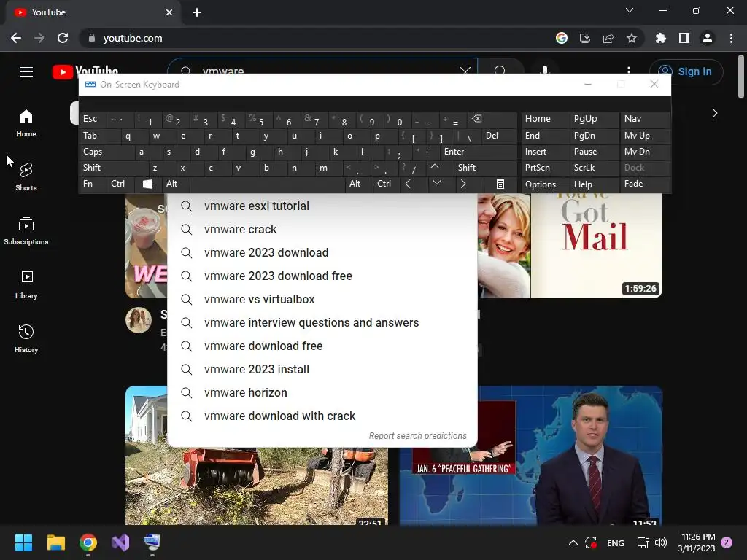Open Windows Start menu
The image size is (747, 560).
23,542
